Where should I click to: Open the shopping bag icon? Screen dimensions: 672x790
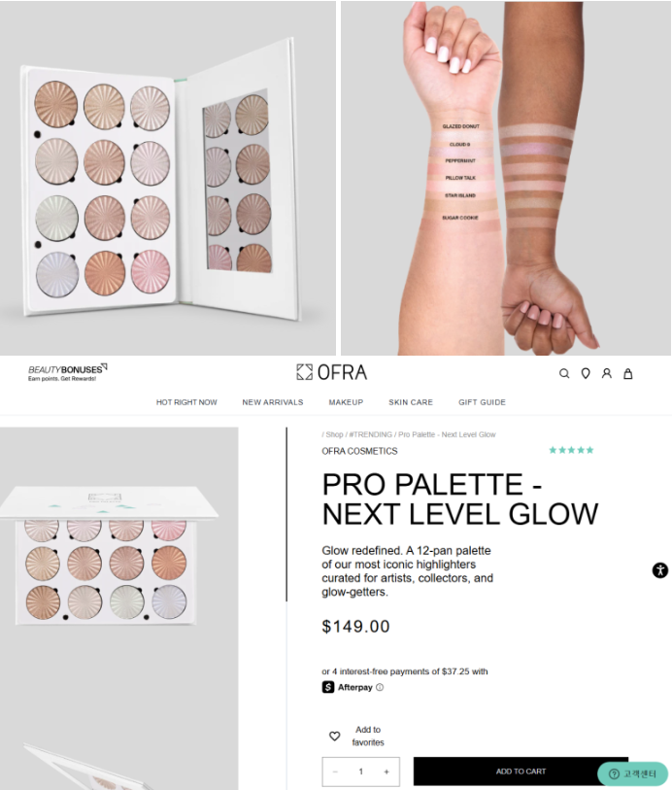(627, 373)
